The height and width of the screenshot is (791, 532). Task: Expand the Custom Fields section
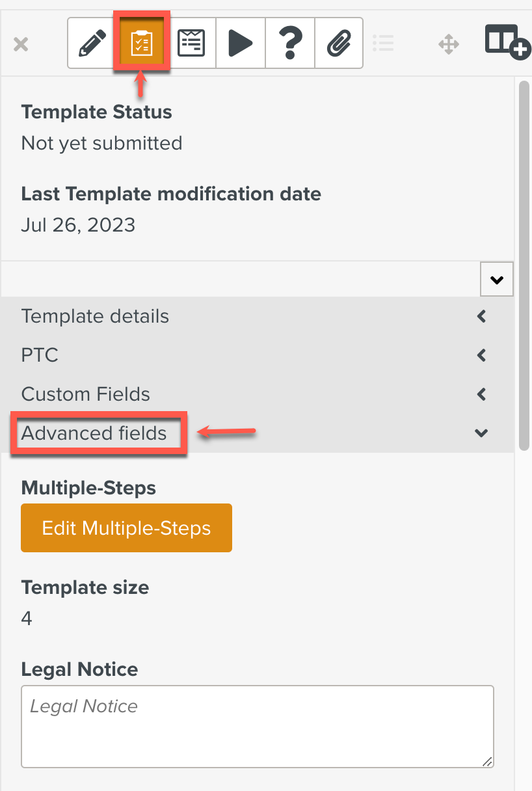[86, 394]
